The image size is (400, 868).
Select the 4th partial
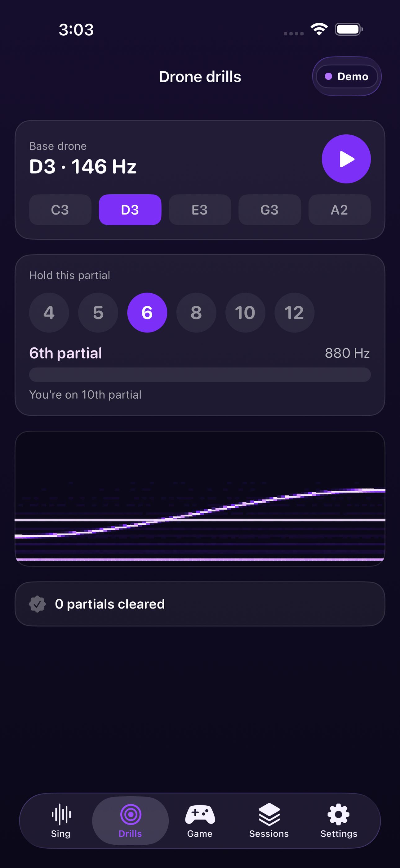point(49,312)
